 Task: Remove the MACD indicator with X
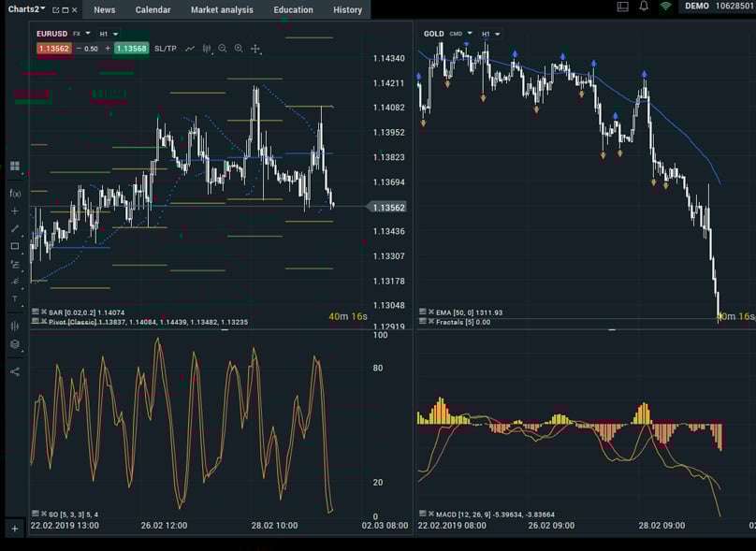[x=431, y=514]
